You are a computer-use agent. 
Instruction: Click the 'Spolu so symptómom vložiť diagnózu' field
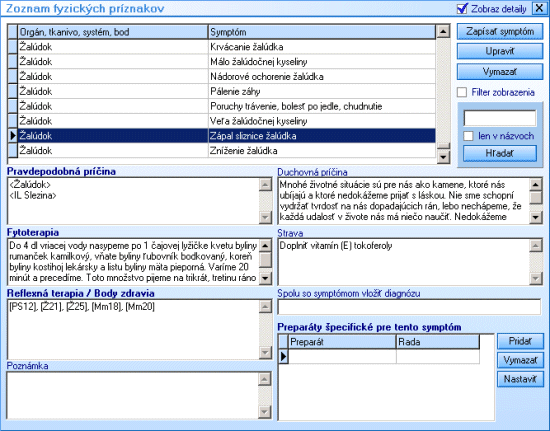click(x=409, y=307)
